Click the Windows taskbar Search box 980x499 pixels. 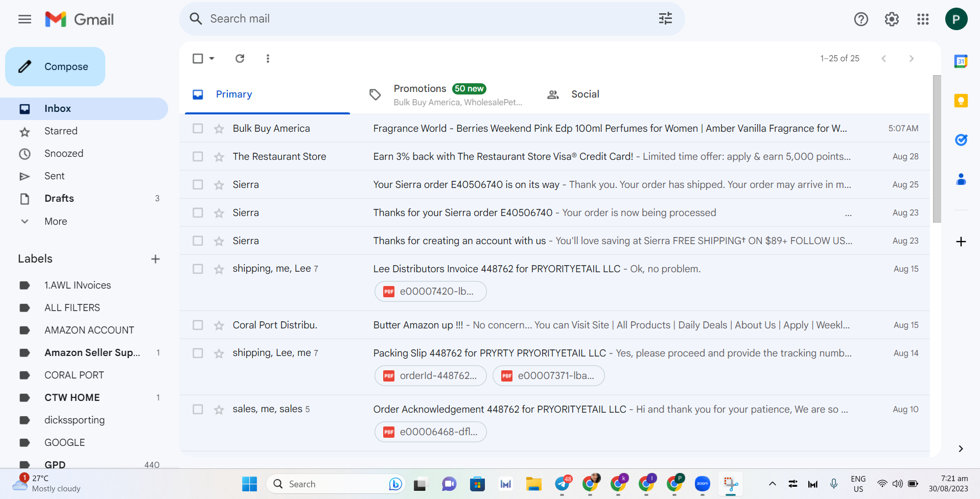[x=336, y=484]
